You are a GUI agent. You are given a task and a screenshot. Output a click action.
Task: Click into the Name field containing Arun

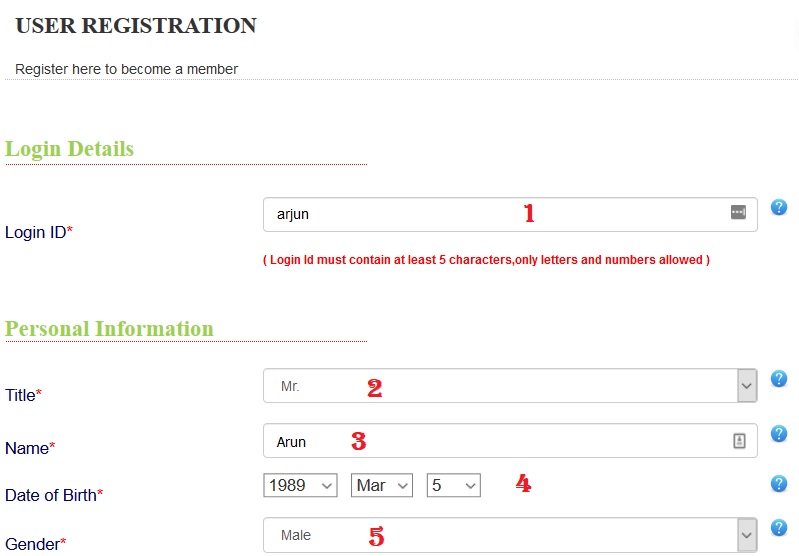(490, 441)
